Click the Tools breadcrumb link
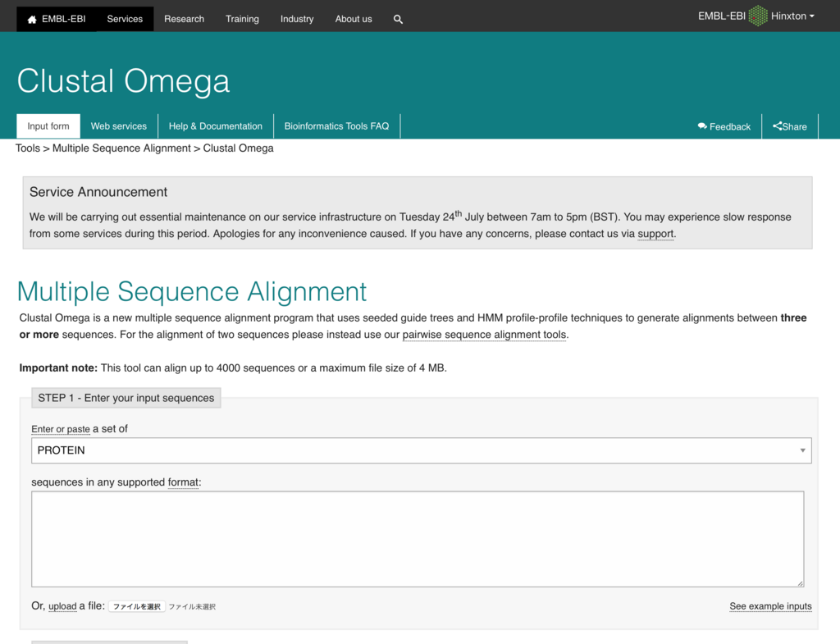This screenshot has height=644, width=840. click(28, 148)
